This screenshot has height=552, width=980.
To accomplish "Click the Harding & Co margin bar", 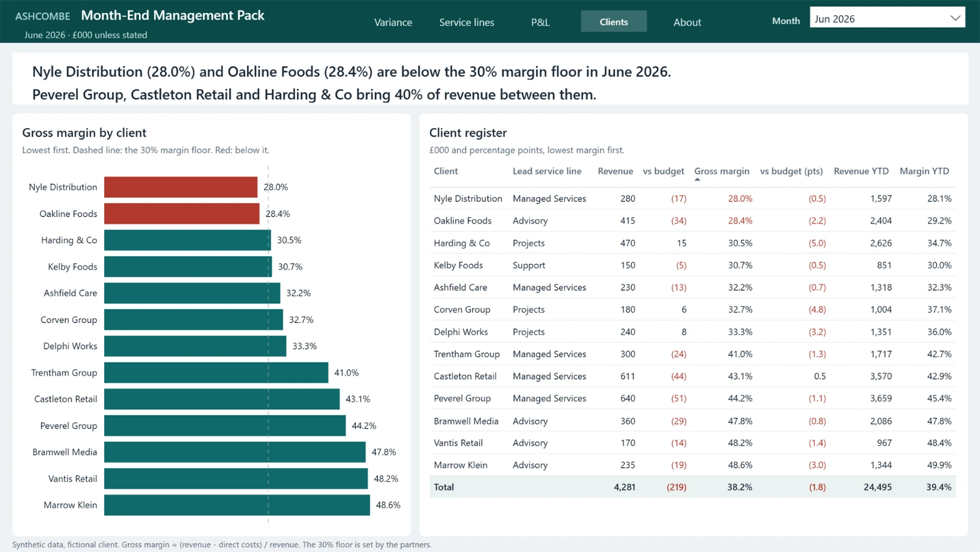I will 187,240.
